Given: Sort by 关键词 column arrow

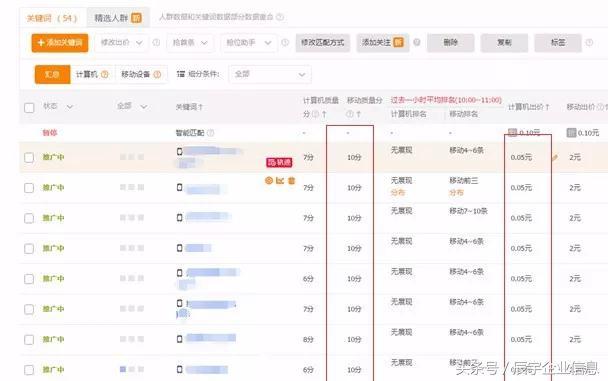Looking at the screenshot, I should tap(200, 107).
